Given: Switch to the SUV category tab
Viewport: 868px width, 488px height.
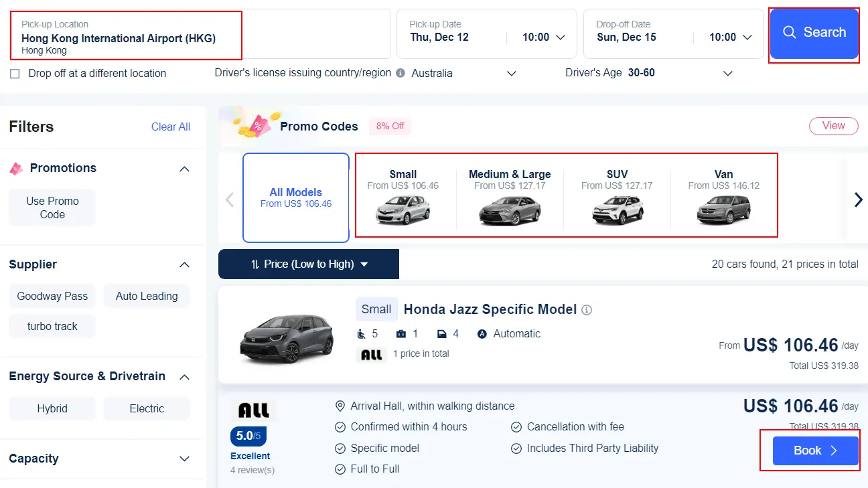Looking at the screenshot, I should (x=616, y=194).
